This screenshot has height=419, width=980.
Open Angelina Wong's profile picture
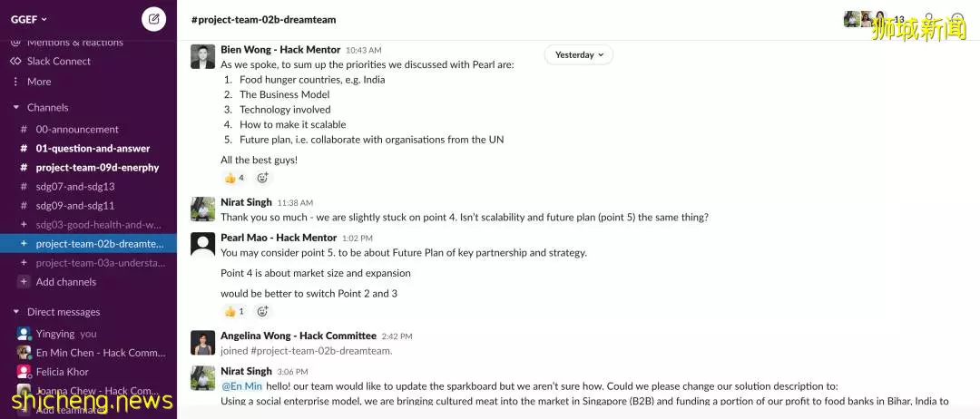202,343
